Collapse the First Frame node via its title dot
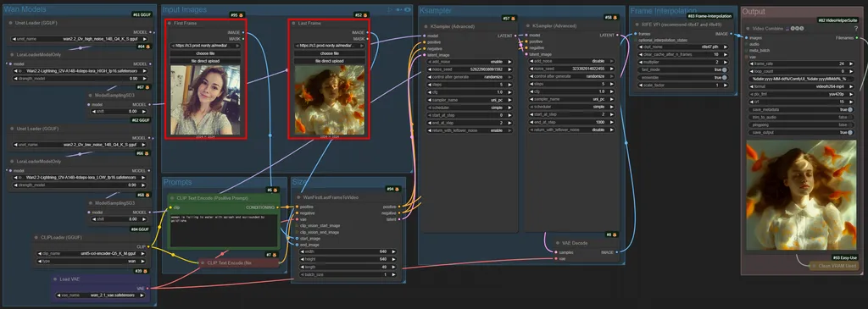Screen dimensions: 868x309 [170, 23]
